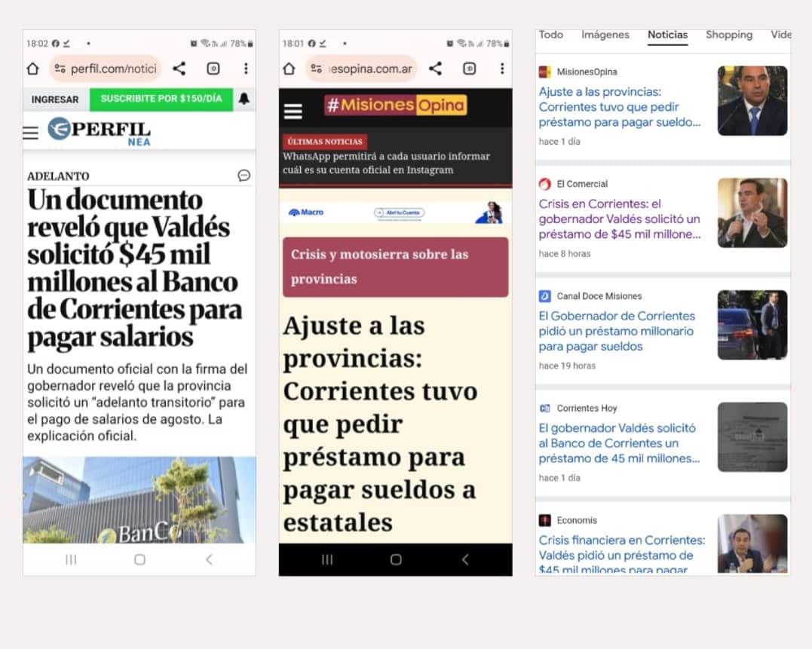Image resolution: width=812 pixels, height=649 pixels.
Task: Open the three-dot menu in the MisionesOpina browser
Action: [x=502, y=69]
